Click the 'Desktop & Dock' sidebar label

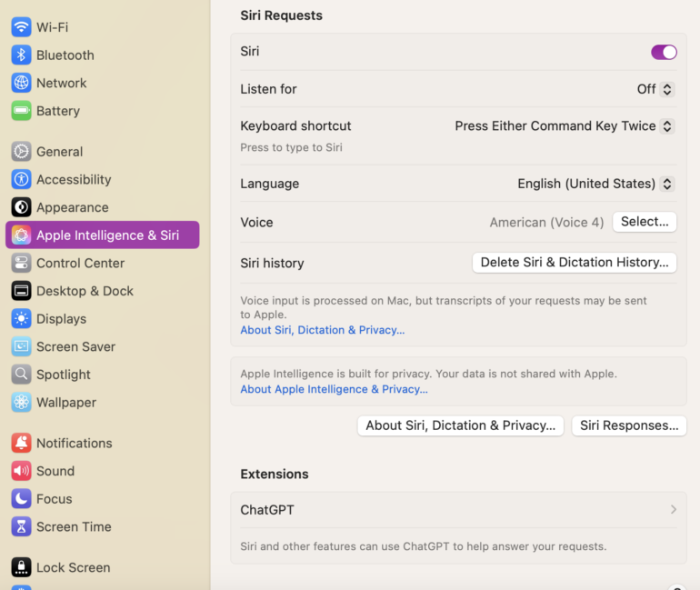(x=85, y=291)
